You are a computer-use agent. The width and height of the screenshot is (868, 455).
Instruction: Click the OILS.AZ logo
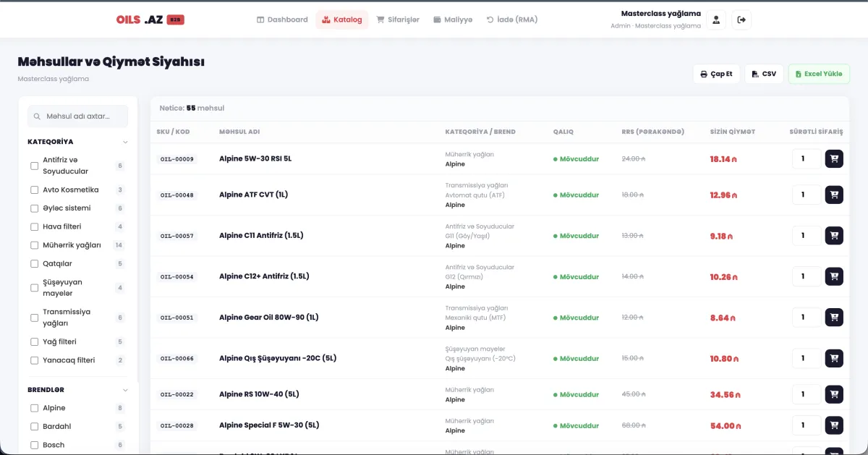(x=150, y=20)
